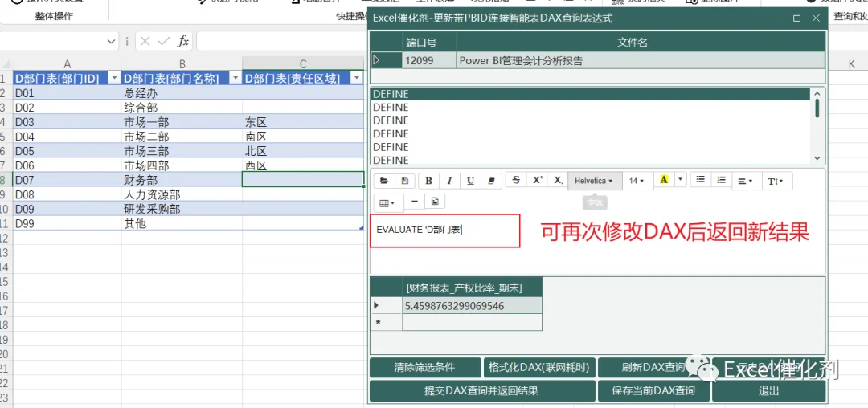Clear formatting with the eraser icon
This screenshot has height=408, width=868.
coord(491,181)
